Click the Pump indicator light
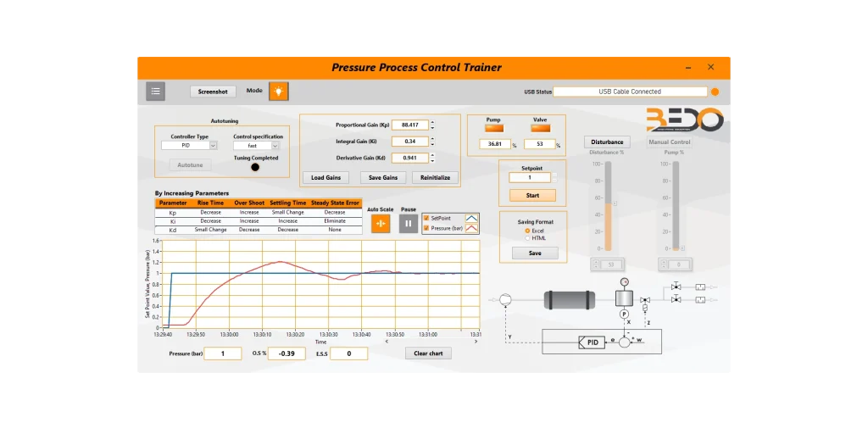The image size is (868, 434). (494, 129)
